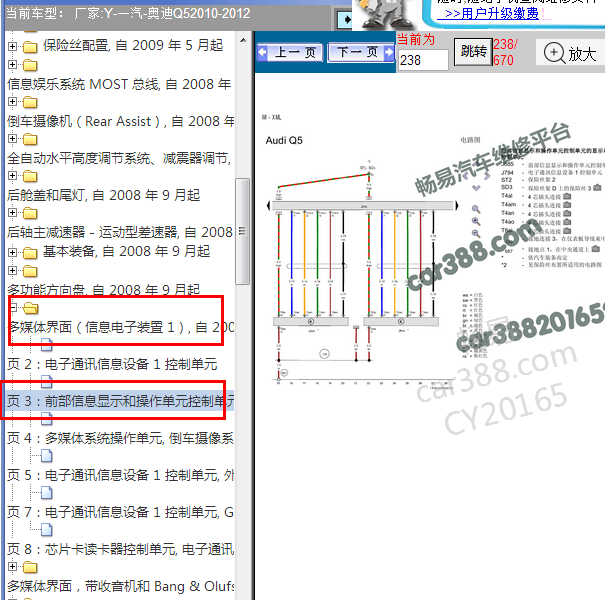Expand the 多媒体界面，带收音机和 Bang & Olufsen node
605x600 pixels.
pos(12,567)
